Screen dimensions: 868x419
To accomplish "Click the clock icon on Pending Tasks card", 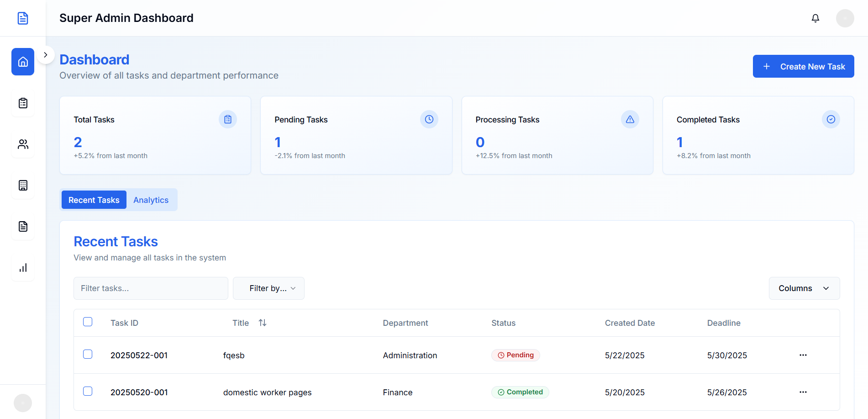I will point(429,119).
